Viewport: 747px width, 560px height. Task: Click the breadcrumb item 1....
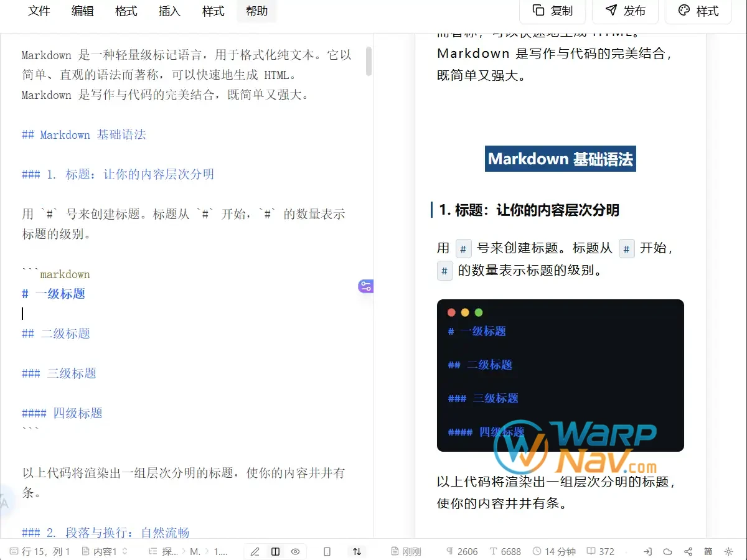221,551
